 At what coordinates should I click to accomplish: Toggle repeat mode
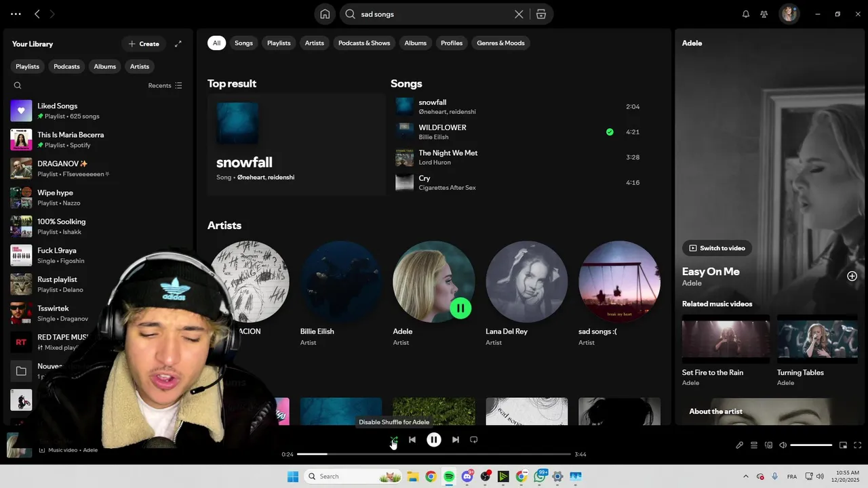click(474, 440)
